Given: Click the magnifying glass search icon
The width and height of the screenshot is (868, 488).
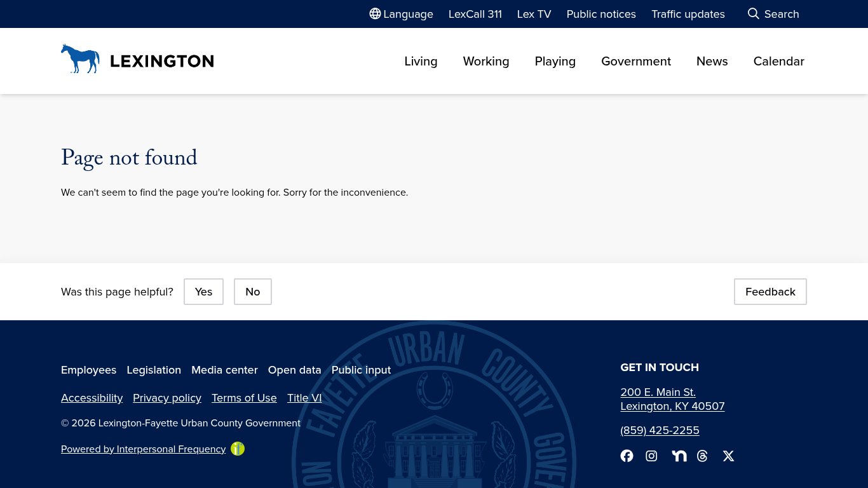Looking at the screenshot, I should pos(754,14).
